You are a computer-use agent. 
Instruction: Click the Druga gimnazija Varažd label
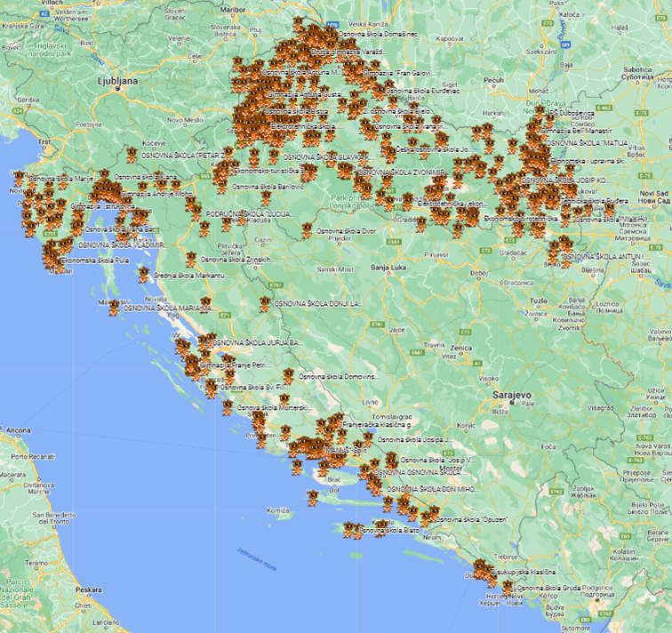(348, 52)
